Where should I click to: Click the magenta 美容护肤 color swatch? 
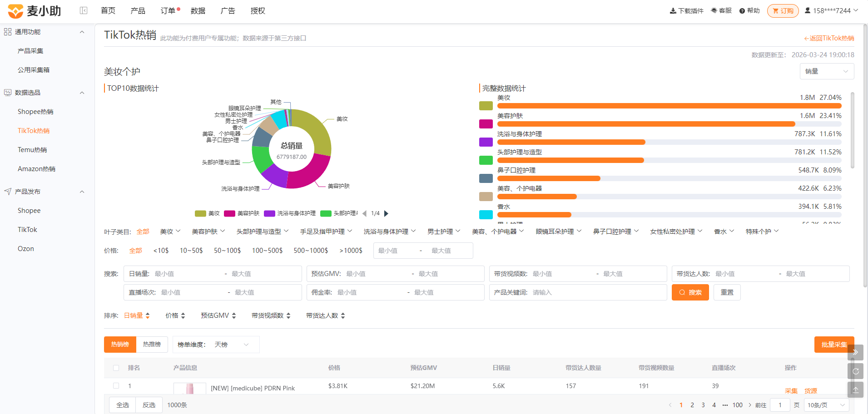click(x=486, y=124)
